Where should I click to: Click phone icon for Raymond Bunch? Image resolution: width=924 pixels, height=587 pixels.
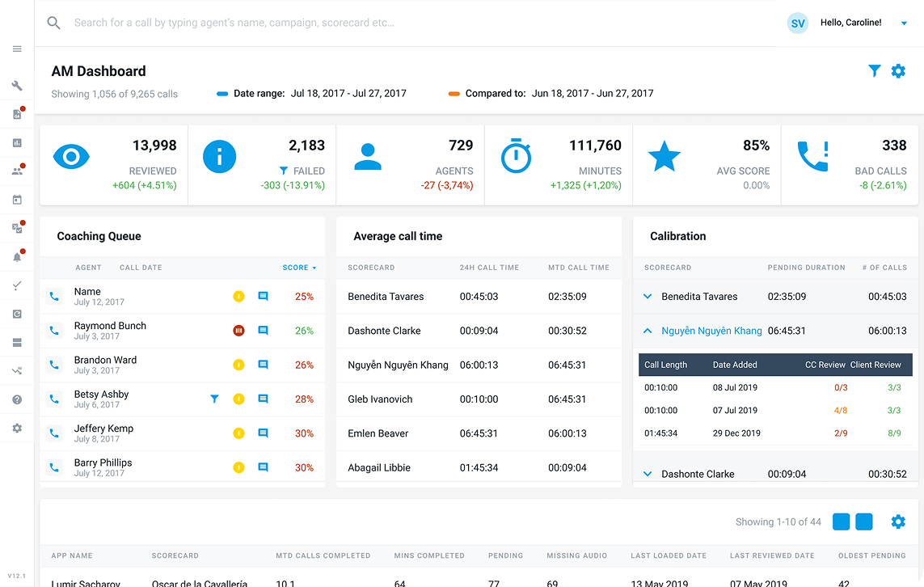click(x=54, y=331)
